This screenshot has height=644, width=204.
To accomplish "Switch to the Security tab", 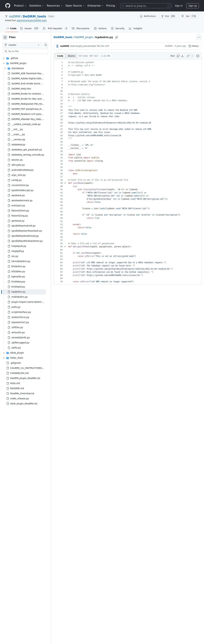I will [118, 28].
